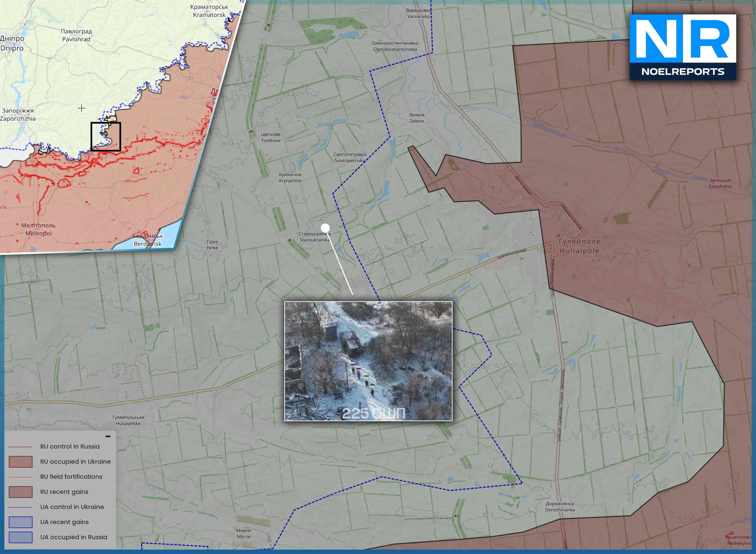Image resolution: width=756 pixels, height=554 pixels.
Task: Click the Zatyshshia village label
Action: 720,183
